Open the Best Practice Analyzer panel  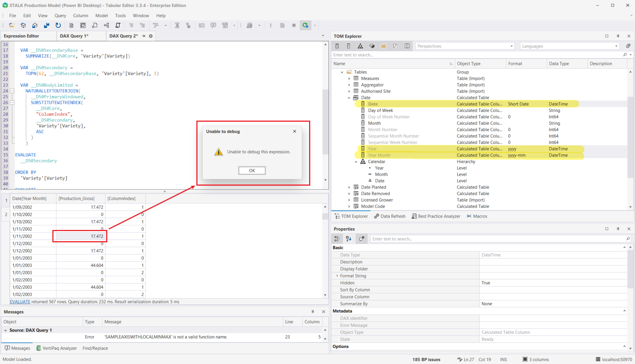[x=436, y=216]
